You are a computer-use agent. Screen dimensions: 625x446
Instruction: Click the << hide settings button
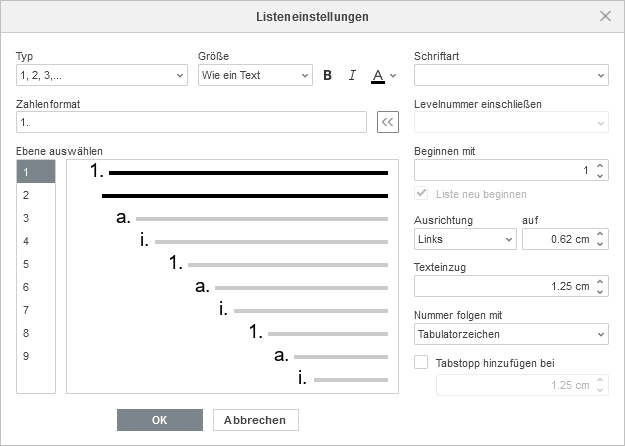[388, 122]
